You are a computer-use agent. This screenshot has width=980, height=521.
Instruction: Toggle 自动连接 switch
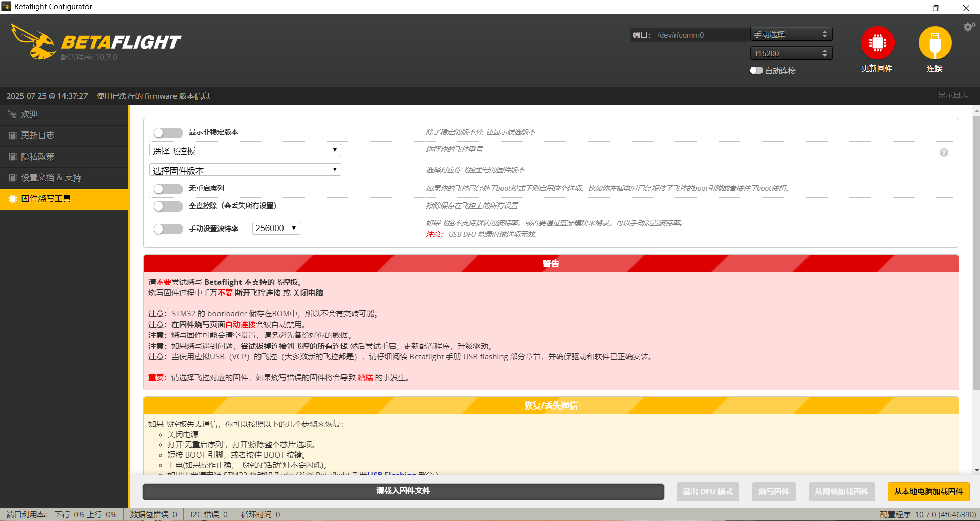click(x=756, y=71)
